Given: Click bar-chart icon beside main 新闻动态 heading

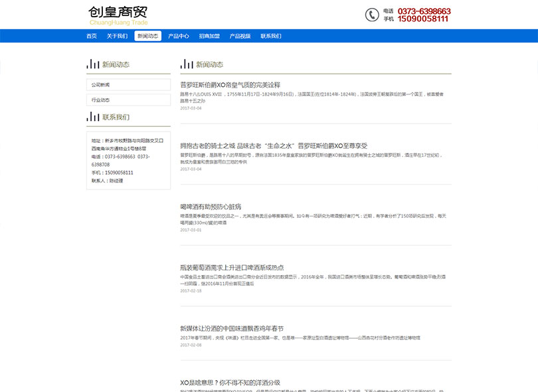Looking at the screenshot, I should click(187, 64).
